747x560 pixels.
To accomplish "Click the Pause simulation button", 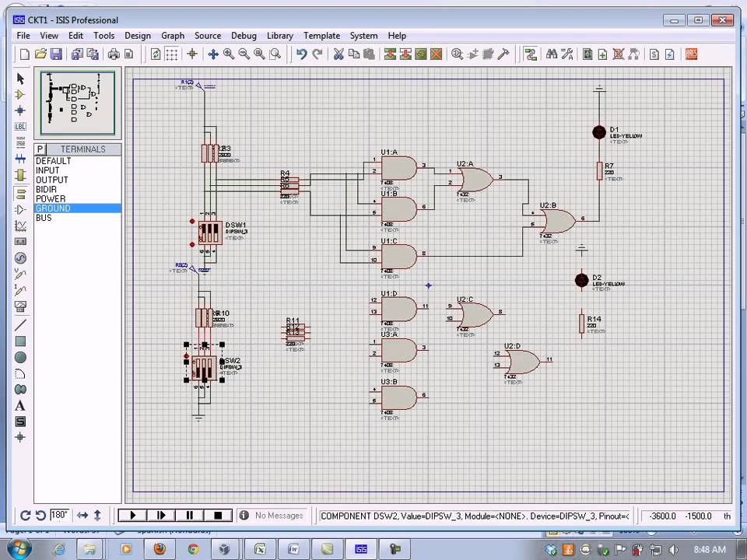I will click(x=189, y=515).
